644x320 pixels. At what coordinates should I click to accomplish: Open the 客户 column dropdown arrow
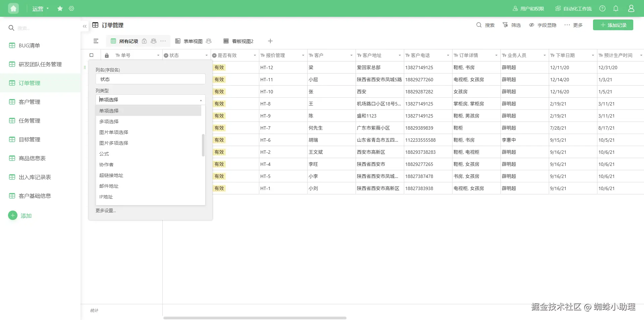[x=352, y=55]
